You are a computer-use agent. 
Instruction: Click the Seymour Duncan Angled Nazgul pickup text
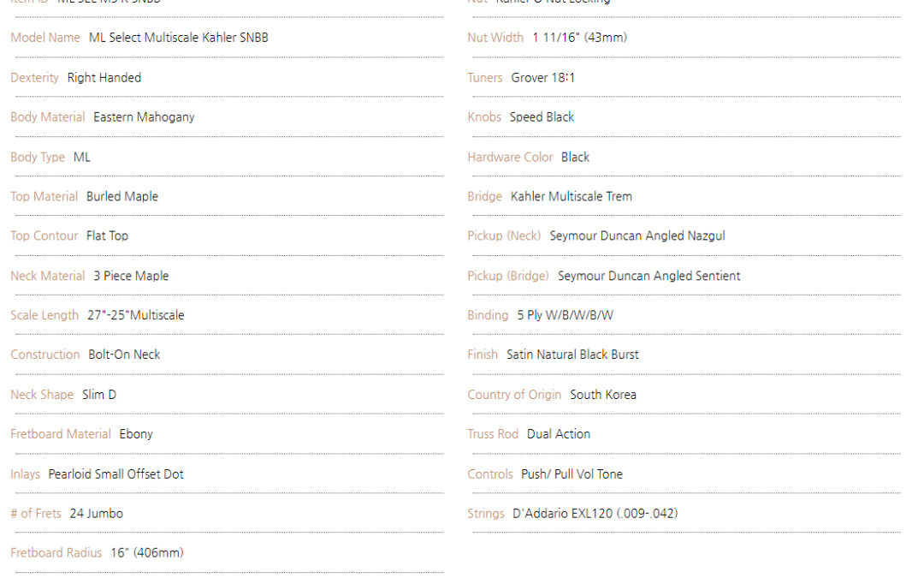tap(637, 235)
